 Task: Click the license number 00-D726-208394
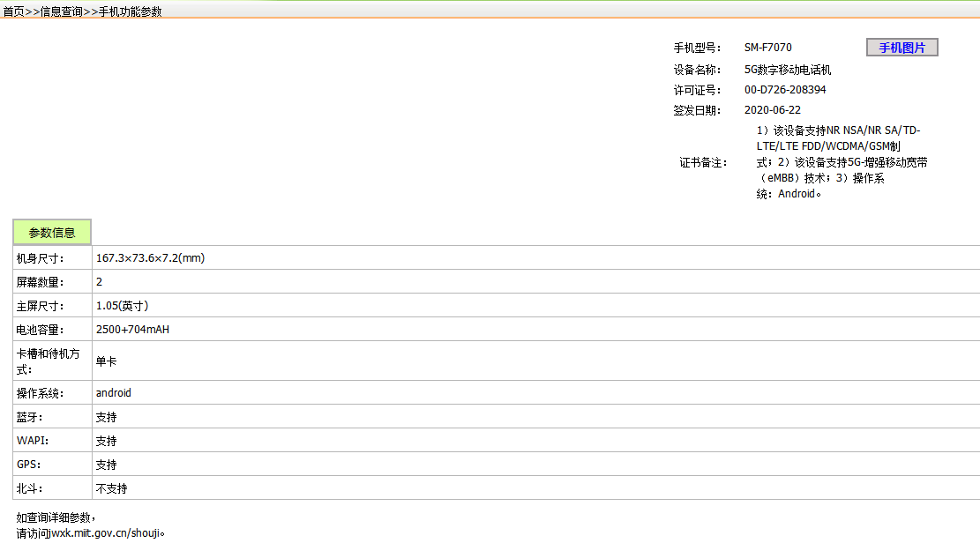[x=785, y=90]
